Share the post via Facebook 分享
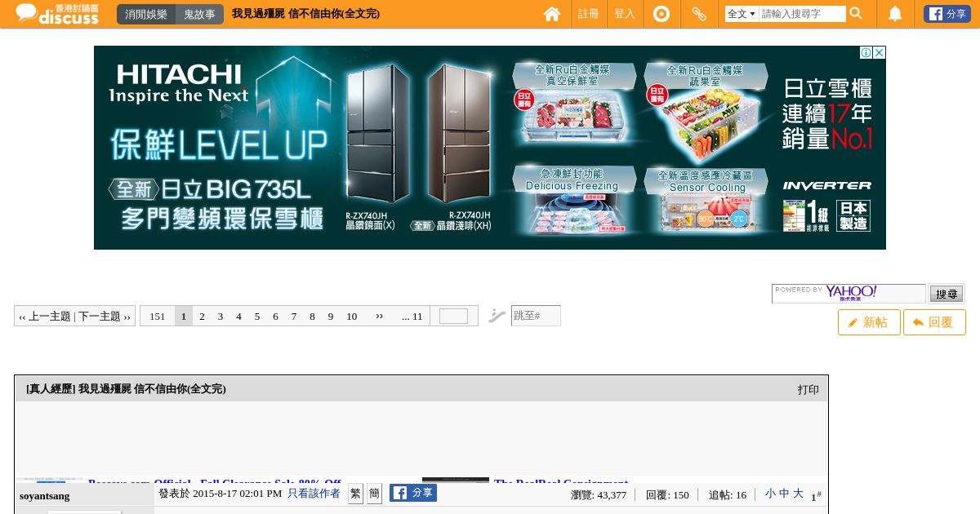 [413, 493]
